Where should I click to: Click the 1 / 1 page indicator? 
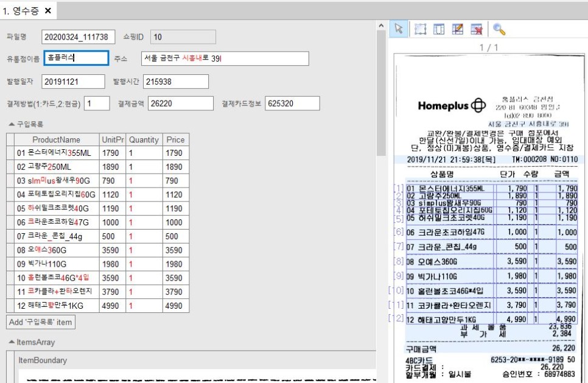click(489, 47)
